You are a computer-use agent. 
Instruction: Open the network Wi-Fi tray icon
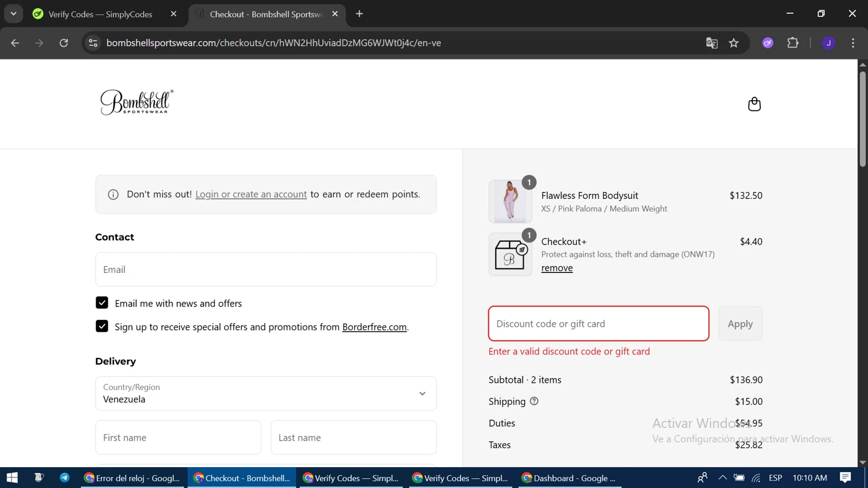pyautogui.click(x=756, y=478)
